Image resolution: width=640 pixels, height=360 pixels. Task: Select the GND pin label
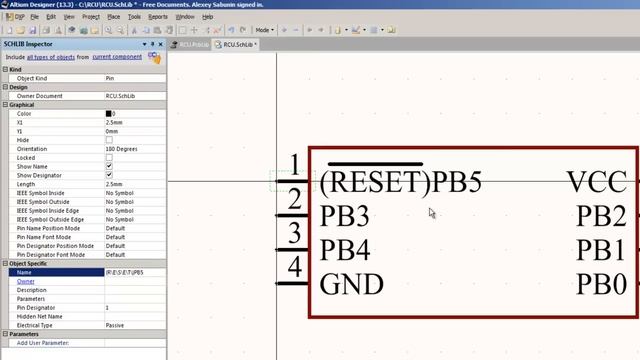click(x=351, y=284)
